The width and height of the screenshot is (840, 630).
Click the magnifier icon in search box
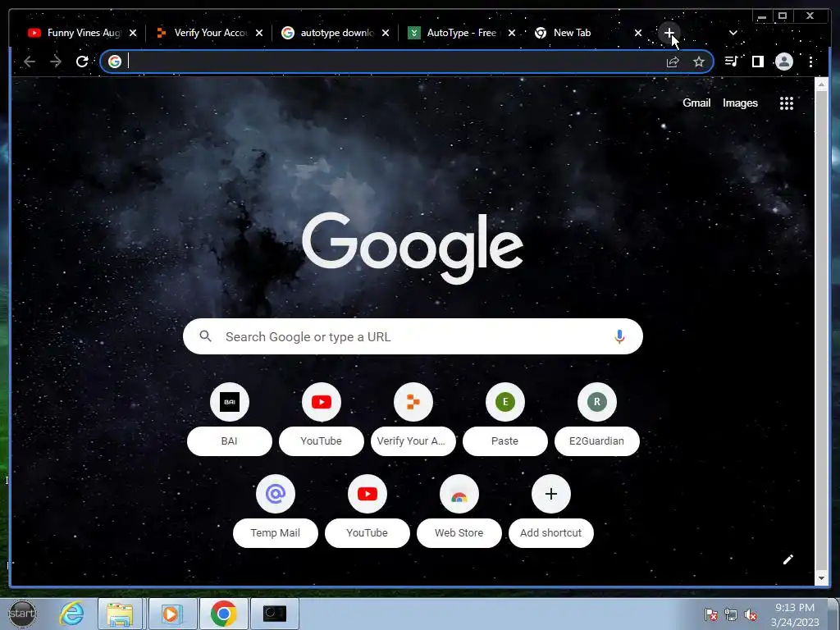pos(205,336)
